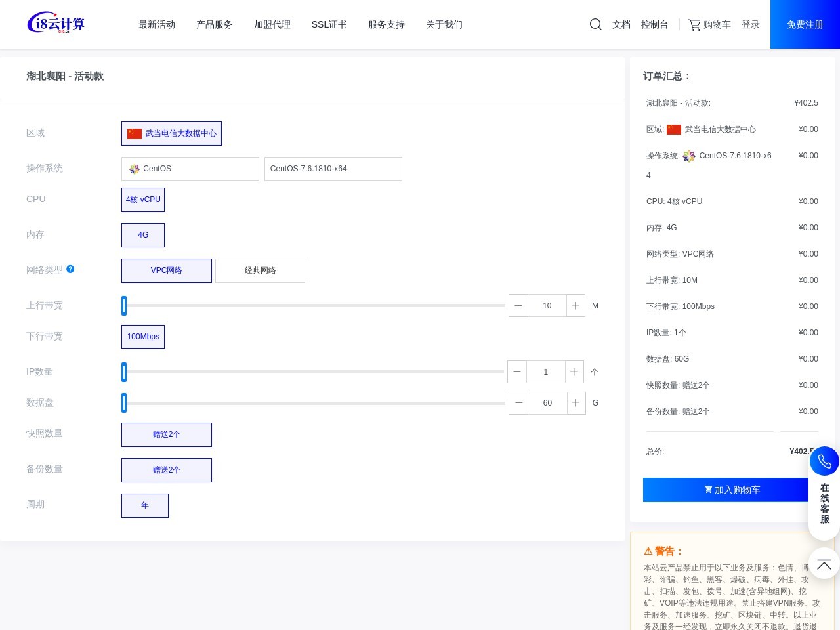Decrease IP count with minus button
840x630 pixels.
point(517,371)
